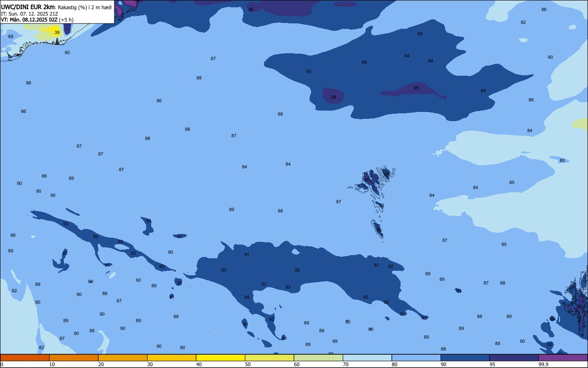The height and width of the screenshot is (368, 588).
Task: Click the 'UWC/DINI EUR 2km' title text
Action: [28, 7]
